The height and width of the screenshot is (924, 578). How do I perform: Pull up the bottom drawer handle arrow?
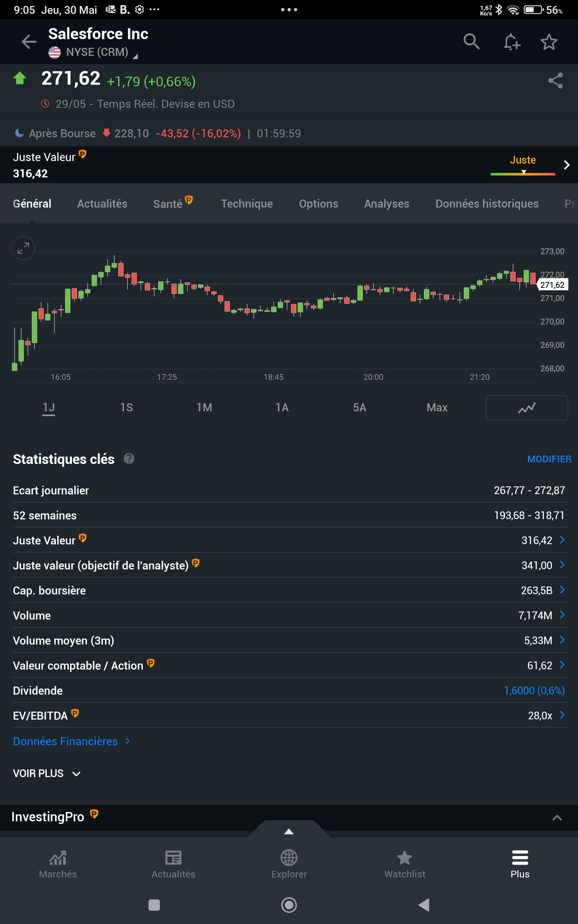tap(289, 832)
